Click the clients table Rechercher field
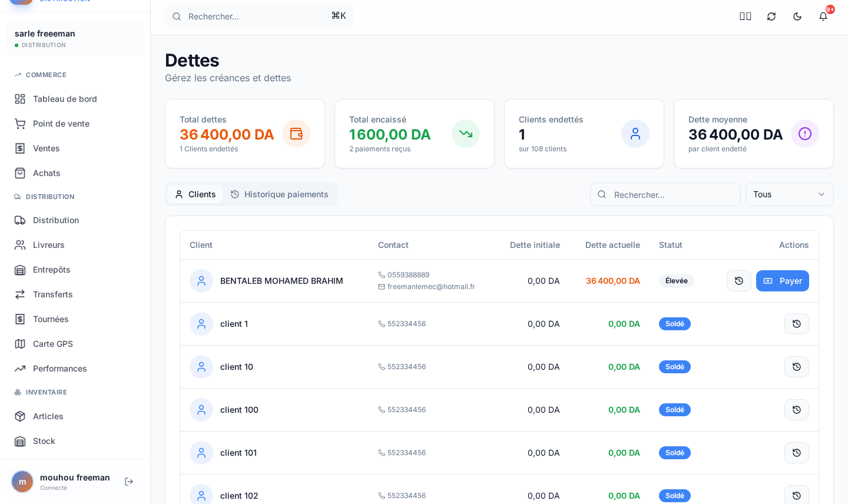Viewport: 848px width, 504px height. (x=665, y=194)
